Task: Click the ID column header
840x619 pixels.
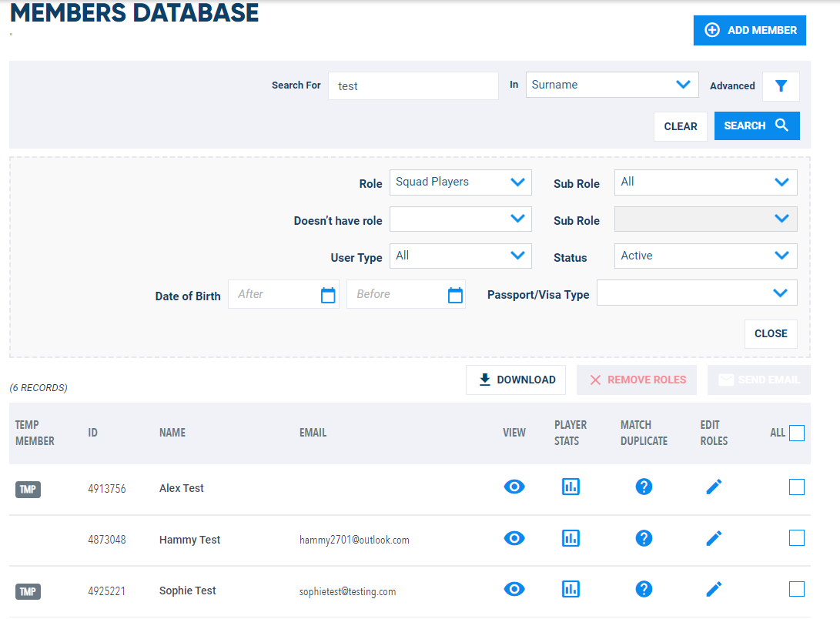Action: coord(92,433)
